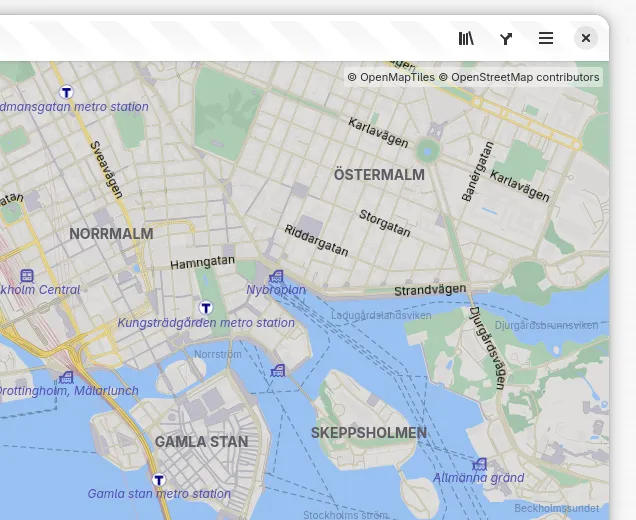Open the OpenStreetMap contributors link
Screen dimensions: 636x520
point(524,77)
